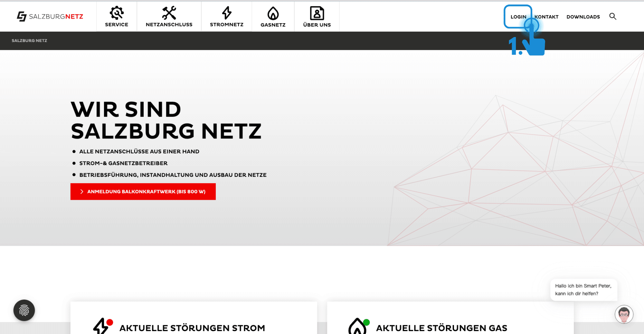Open the GASNETZ menu label
This screenshot has height=334, width=644.
tap(273, 25)
